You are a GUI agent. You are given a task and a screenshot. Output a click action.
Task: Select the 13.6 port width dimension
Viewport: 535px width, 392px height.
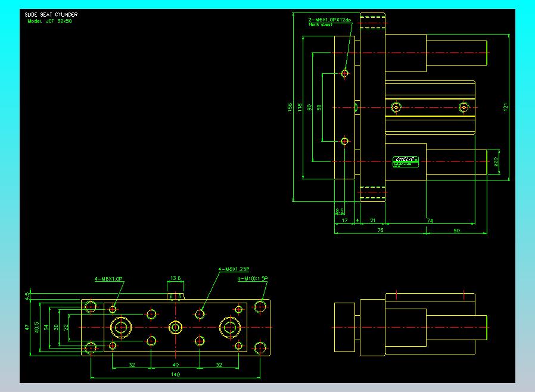coord(175,278)
